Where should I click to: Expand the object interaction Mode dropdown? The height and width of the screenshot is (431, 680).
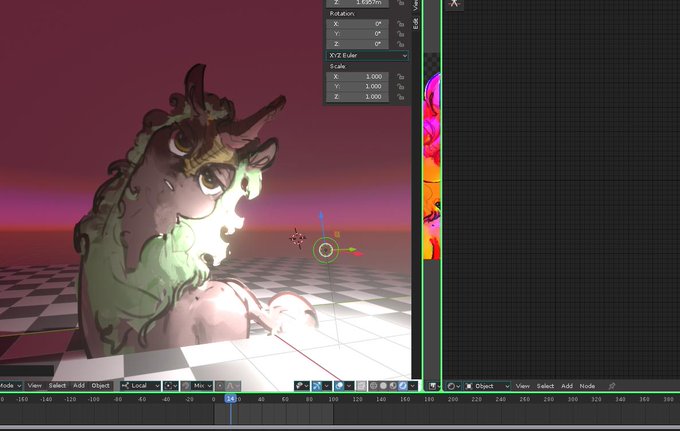tap(10, 385)
